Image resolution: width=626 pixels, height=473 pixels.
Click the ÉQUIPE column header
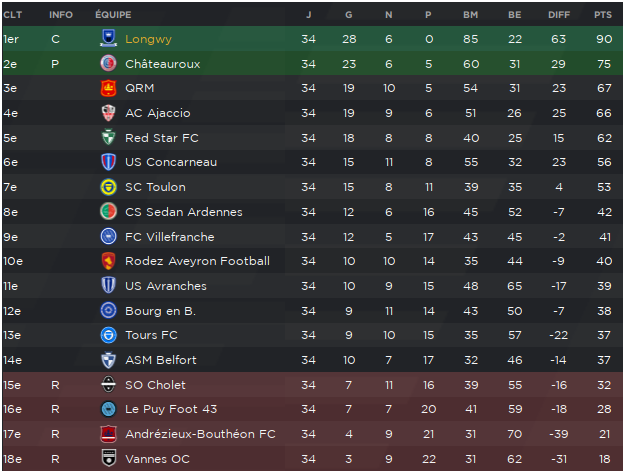(113, 15)
